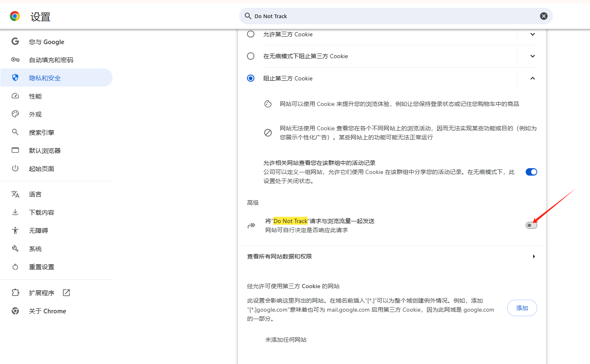Click the 添加 button for allowed sites

(522, 308)
